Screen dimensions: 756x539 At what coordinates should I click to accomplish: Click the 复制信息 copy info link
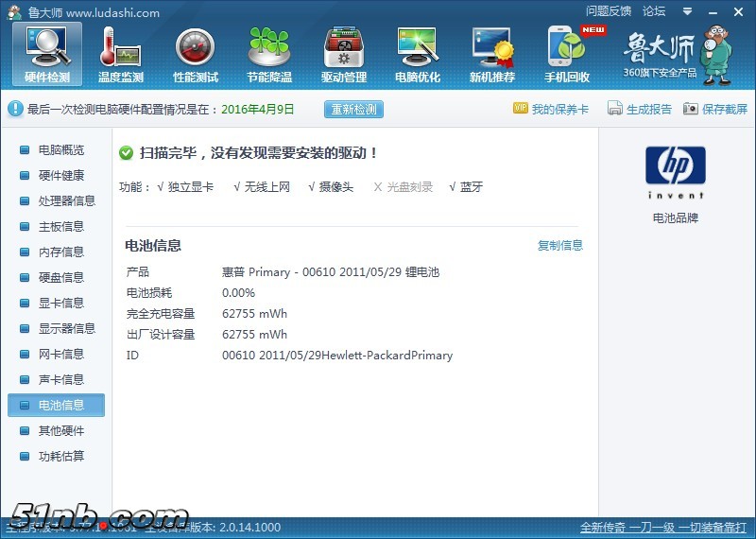pos(560,246)
